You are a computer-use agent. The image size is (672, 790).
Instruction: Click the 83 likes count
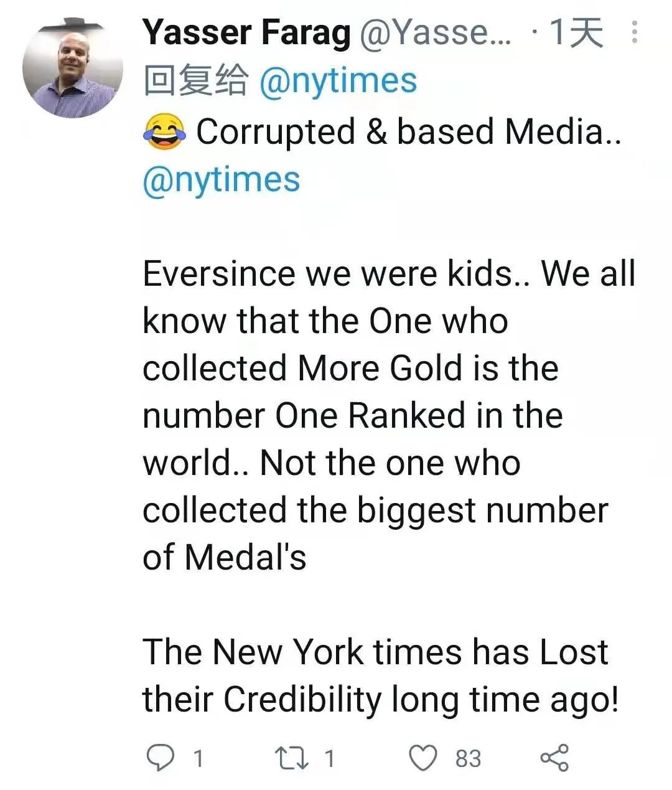[x=468, y=758]
